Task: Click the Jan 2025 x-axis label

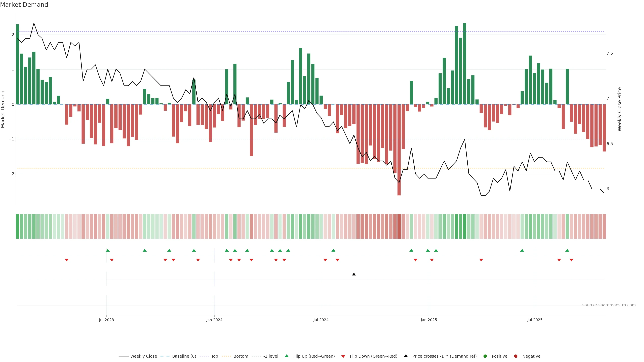Action: pos(429,320)
